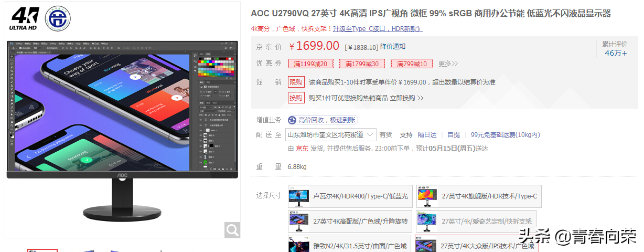Open the 46万+ cumulative reviews count
This screenshot has width=644, height=252.
click(x=616, y=53)
